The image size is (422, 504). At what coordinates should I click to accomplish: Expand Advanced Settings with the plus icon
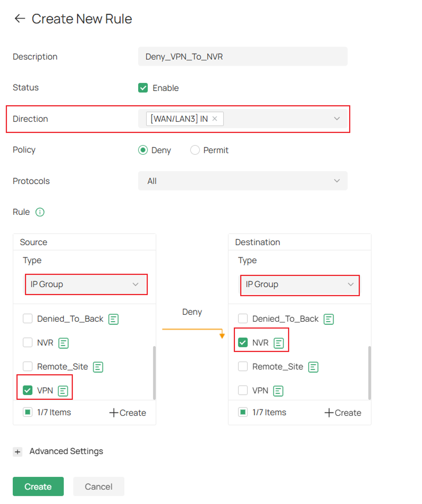click(18, 452)
